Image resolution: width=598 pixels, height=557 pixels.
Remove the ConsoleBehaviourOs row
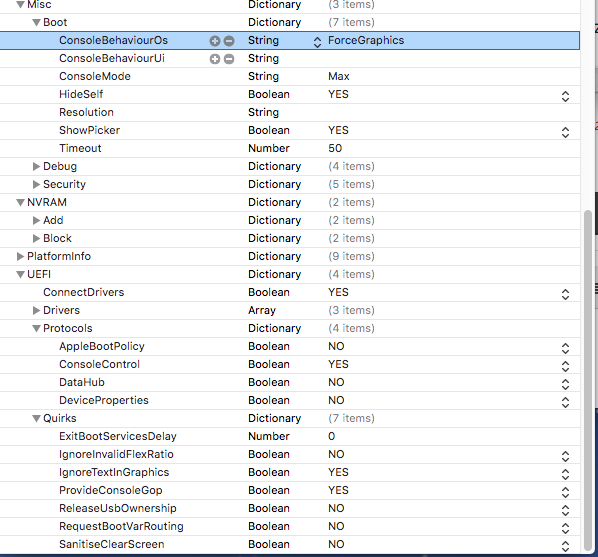click(x=229, y=41)
